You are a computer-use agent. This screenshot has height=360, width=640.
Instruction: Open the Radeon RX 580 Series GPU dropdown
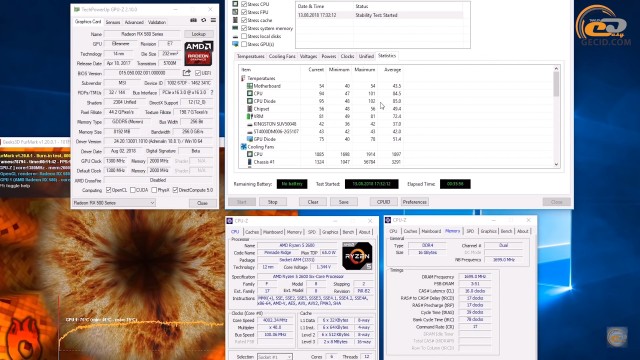click(114, 202)
